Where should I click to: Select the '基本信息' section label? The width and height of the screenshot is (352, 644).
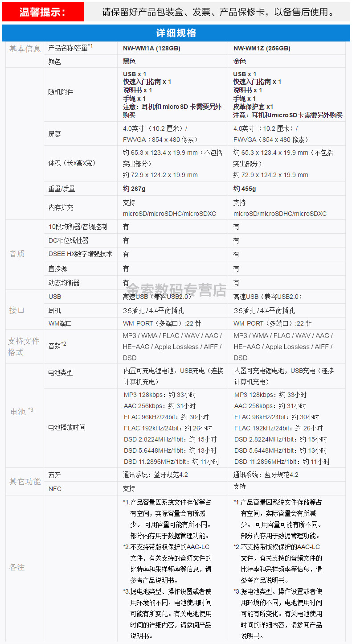(x=25, y=49)
